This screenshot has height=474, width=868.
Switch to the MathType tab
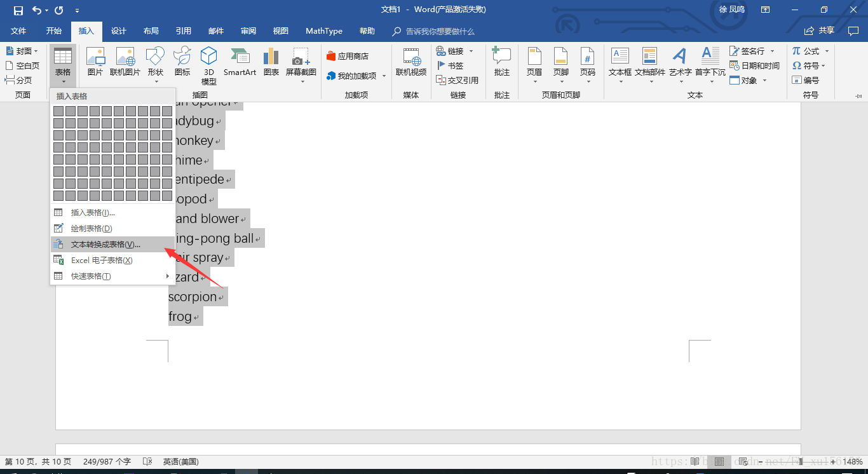[x=324, y=31]
